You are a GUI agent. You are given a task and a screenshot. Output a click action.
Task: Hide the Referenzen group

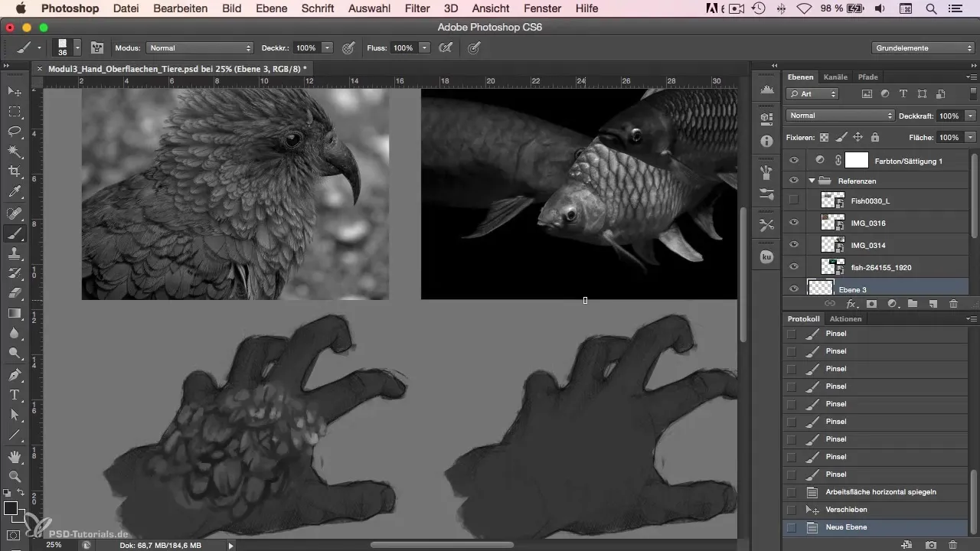pos(794,181)
